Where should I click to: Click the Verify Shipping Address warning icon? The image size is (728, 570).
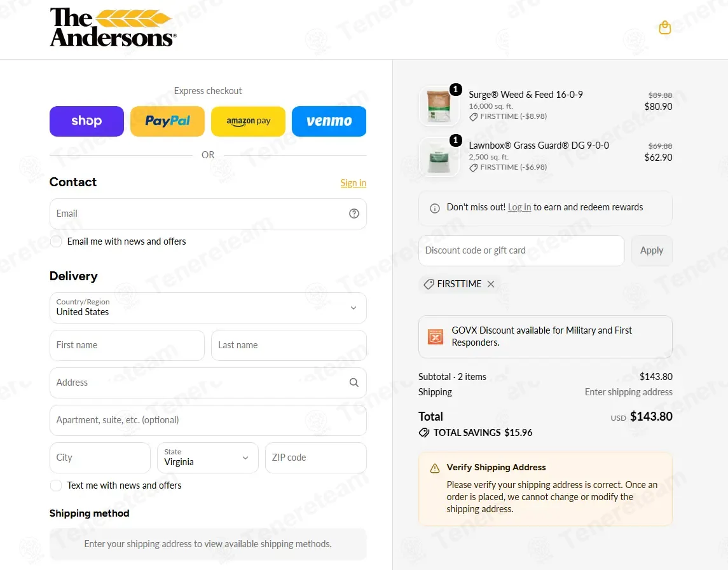pyautogui.click(x=434, y=468)
